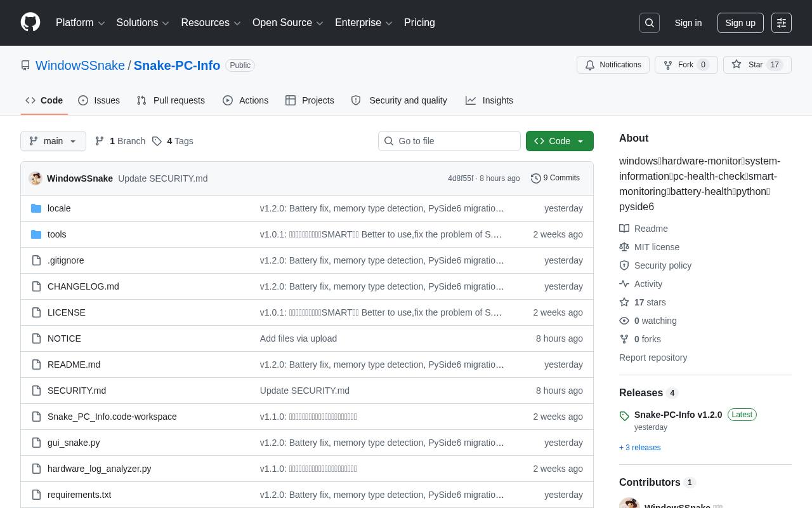This screenshot has width=812, height=508.
Task: Click the bell Notifications button
Action: click(613, 65)
